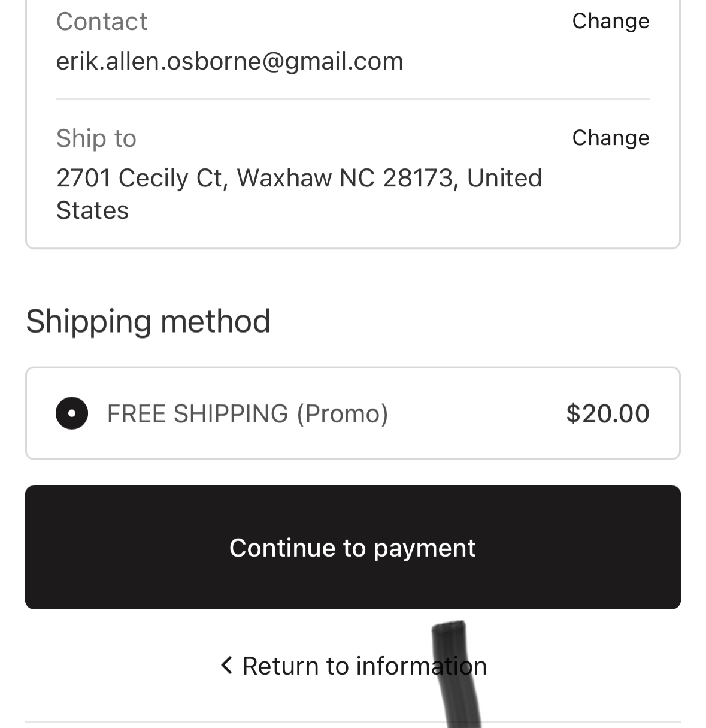Click the divider between Contact and Ship to
This screenshot has height=728, width=706.
click(x=353, y=99)
